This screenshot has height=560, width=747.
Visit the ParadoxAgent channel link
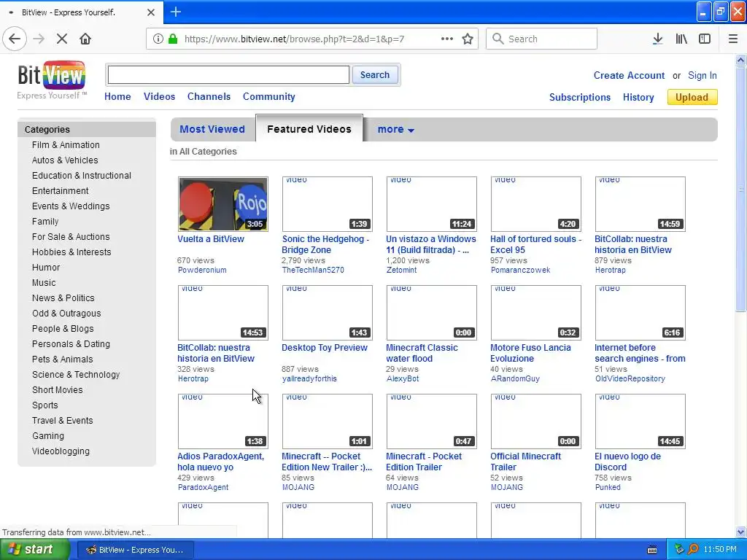coord(203,487)
